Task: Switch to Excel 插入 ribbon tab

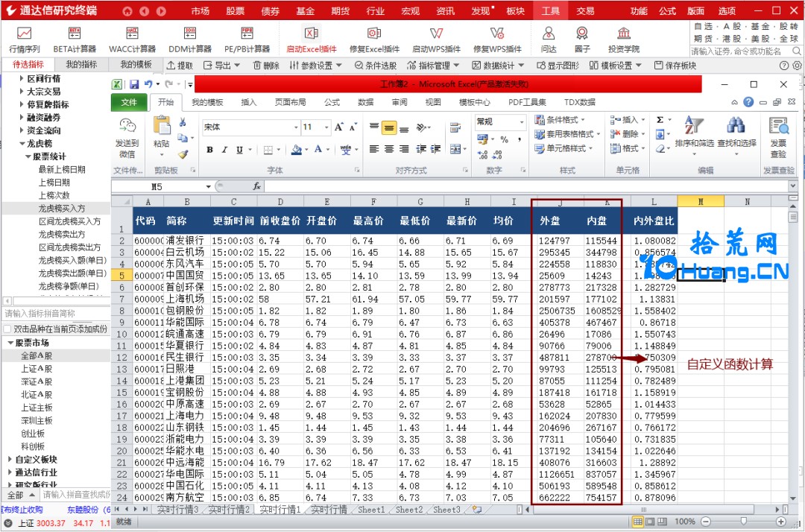Action: [x=248, y=102]
